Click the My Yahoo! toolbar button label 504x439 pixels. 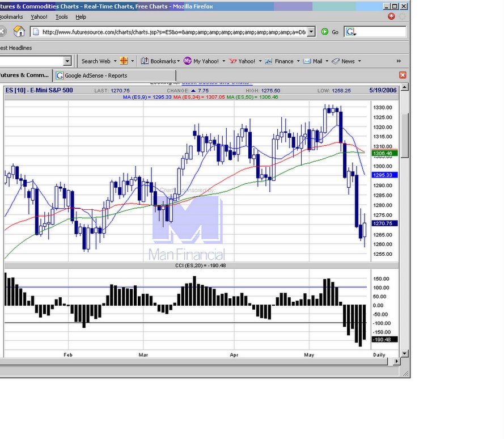(x=206, y=61)
